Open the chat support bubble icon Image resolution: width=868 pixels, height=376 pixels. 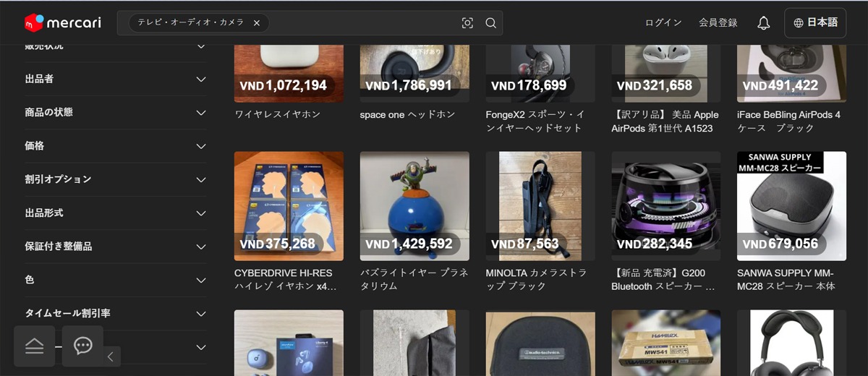point(82,346)
